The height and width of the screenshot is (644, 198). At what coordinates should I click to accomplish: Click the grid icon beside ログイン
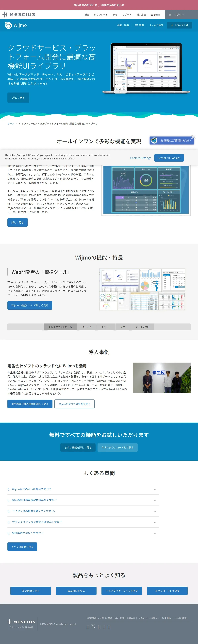point(170,15)
